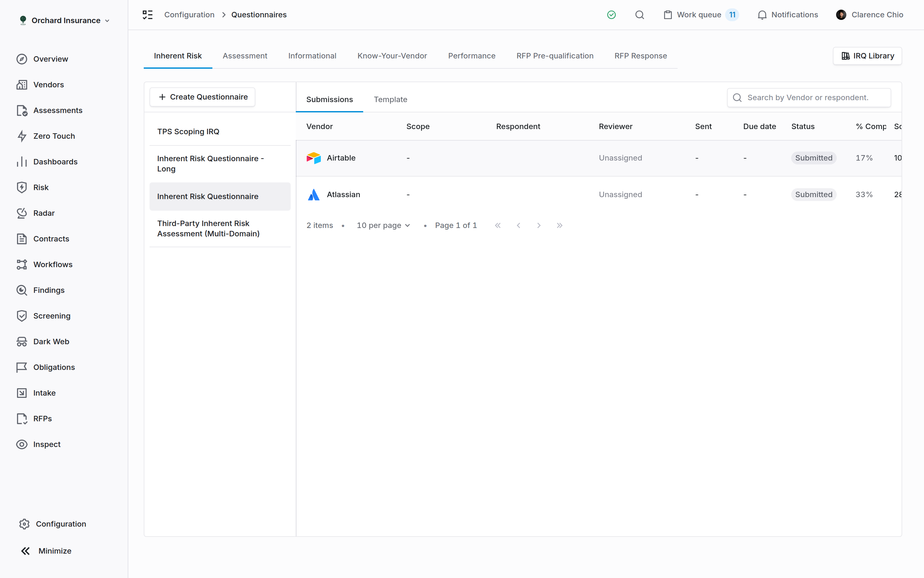
Task: Select the Zero Touch lightning icon
Action: point(22,136)
